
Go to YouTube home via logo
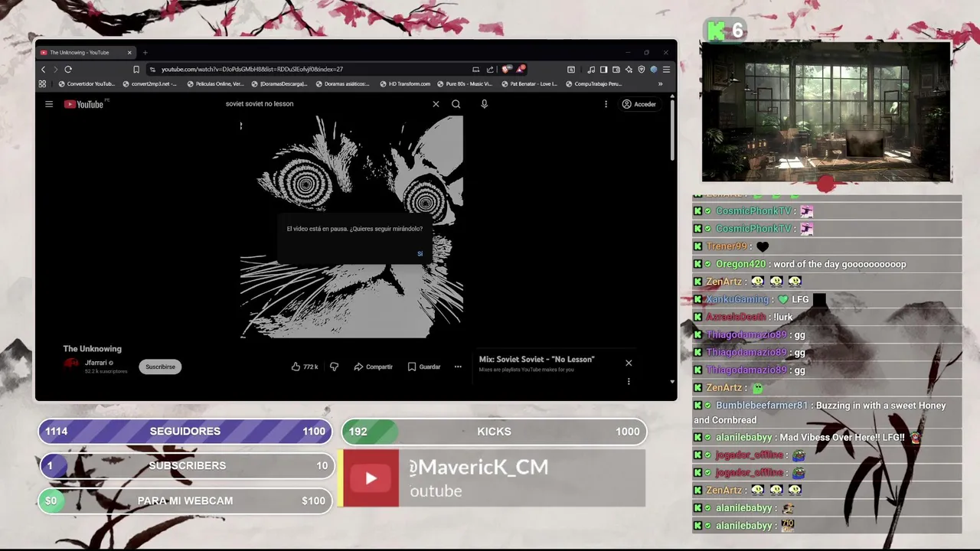pyautogui.click(x=83, y=104)
